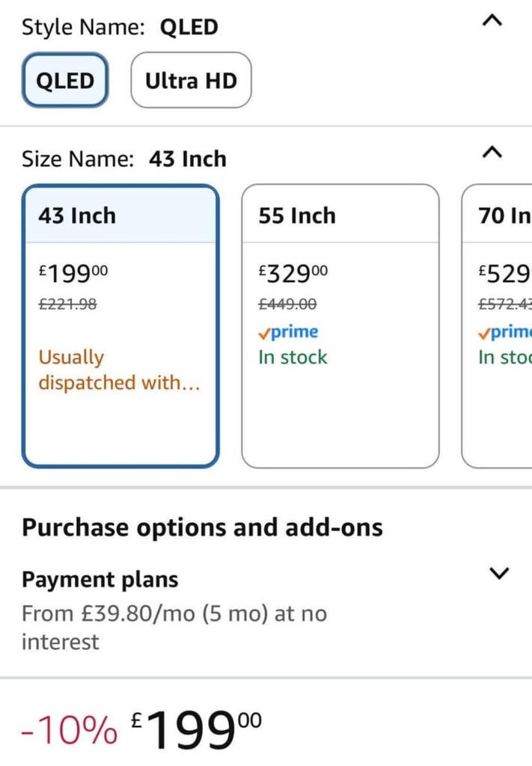Click the Purchase options and add-ons heading
Image resolution: width=532 pixels, height=766 pixels.
click(x=202, y=527)
